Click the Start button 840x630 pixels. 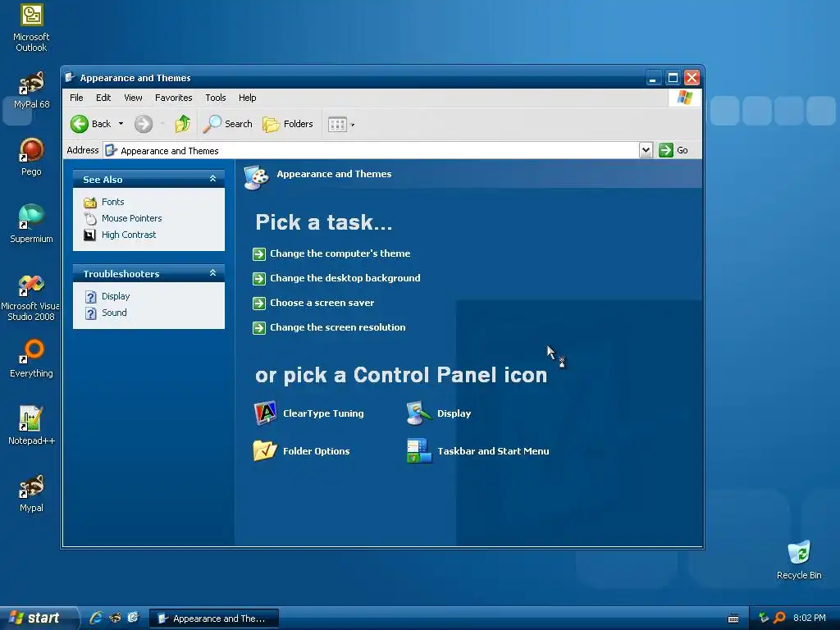pyautogui.click(x=38, y=618)
